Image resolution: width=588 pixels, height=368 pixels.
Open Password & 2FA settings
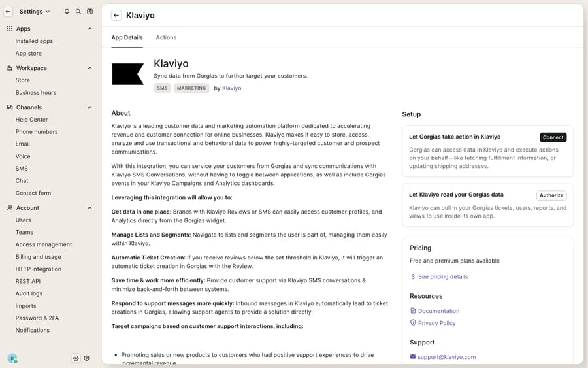37,318
